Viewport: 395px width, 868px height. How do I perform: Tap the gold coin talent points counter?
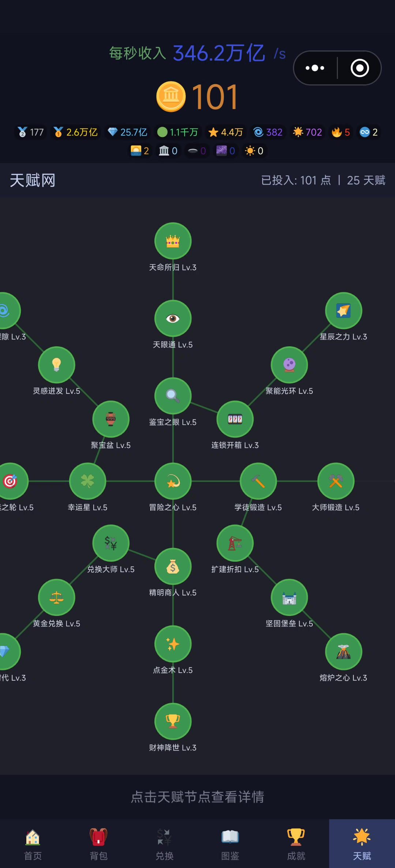tap(197, 96)
